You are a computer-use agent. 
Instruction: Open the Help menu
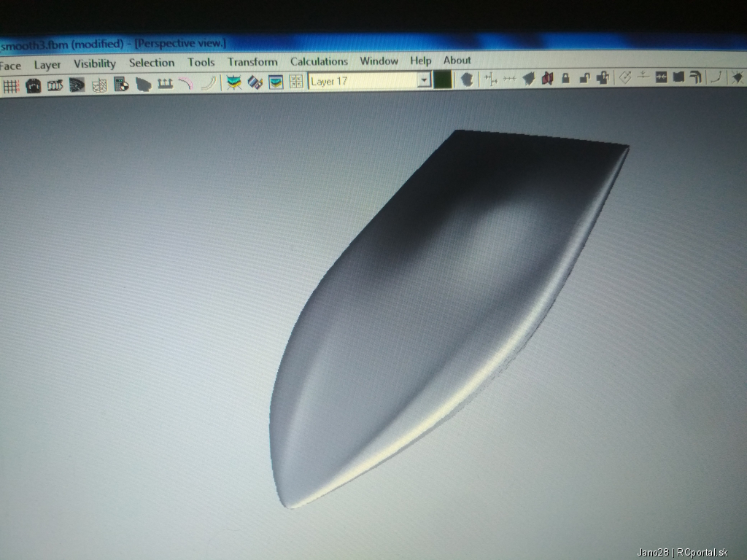coord(421,61)
